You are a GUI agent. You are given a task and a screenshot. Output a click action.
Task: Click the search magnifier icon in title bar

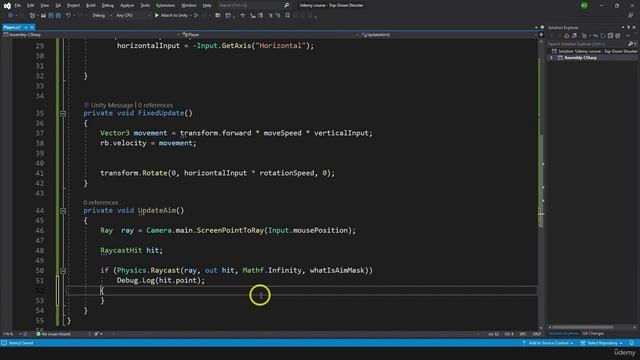point(287,5)
